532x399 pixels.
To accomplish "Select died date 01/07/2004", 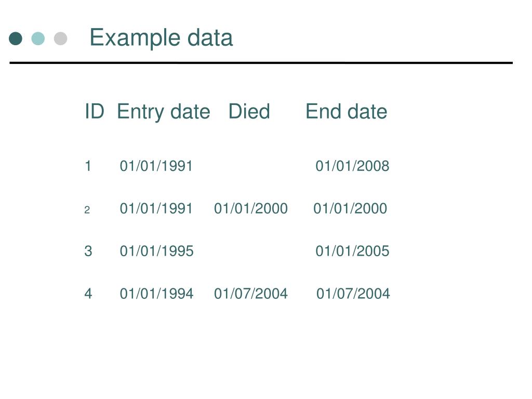I will coord(251,294).
